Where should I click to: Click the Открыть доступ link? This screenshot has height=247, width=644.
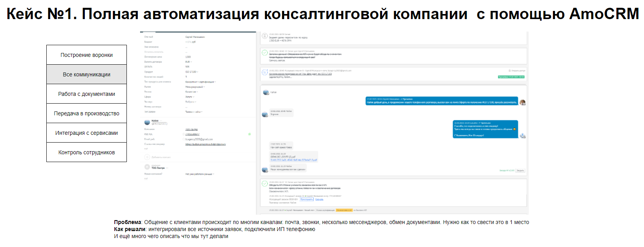[x=518, y=71]
